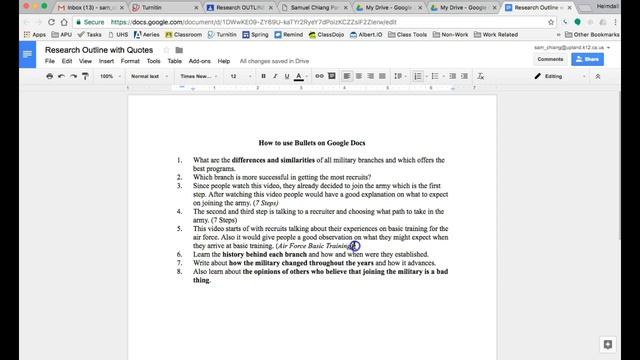Open the Normal text style dropdown
The image size is (640, 360).
point(149,76)
